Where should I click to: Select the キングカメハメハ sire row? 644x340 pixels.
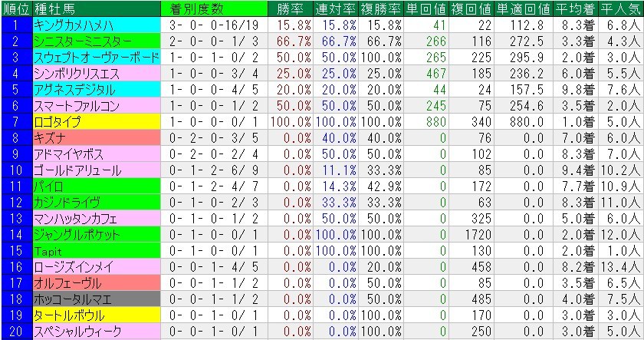point(322,25)
